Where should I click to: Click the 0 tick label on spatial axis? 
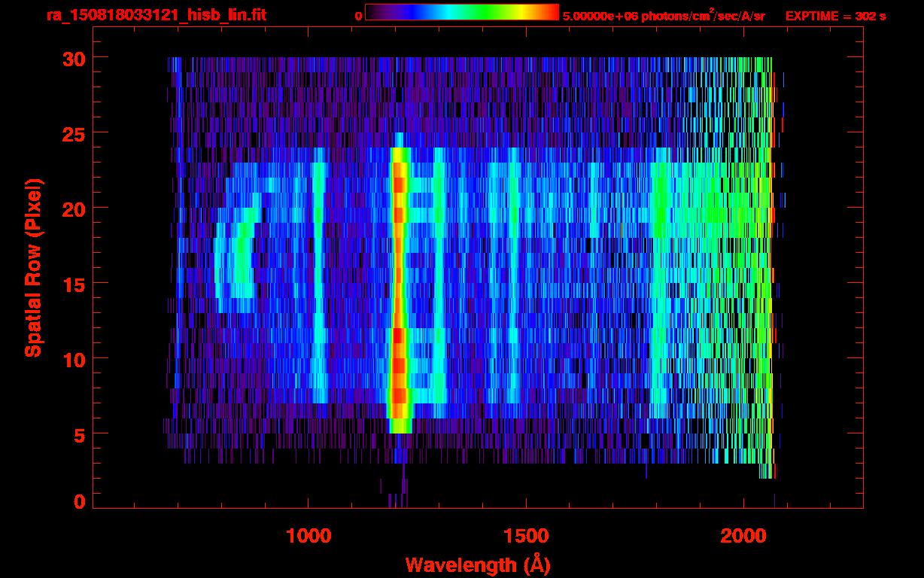[x=79, y=501]
